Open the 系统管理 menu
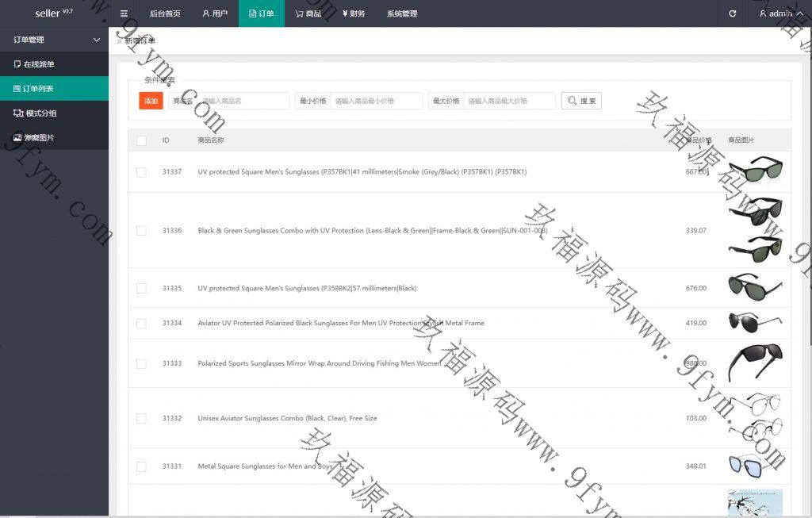The width and height of the screenshot is (812, 518). click(x=402, y=13)
